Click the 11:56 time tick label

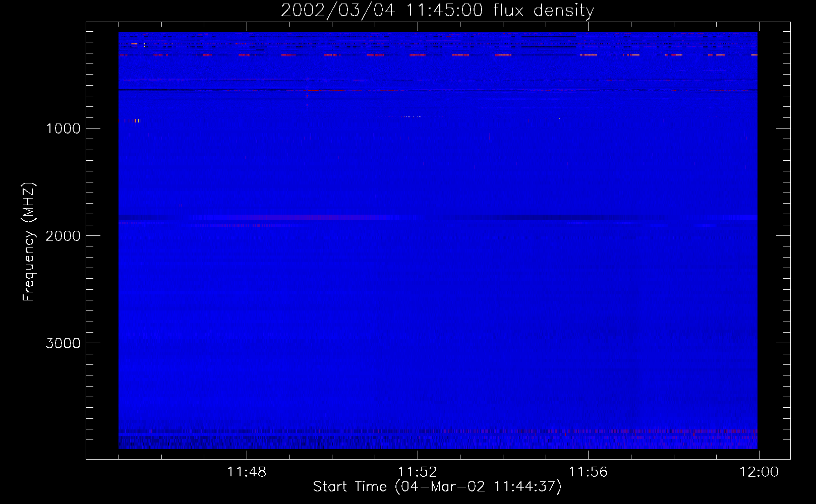[x=589, y=472]
